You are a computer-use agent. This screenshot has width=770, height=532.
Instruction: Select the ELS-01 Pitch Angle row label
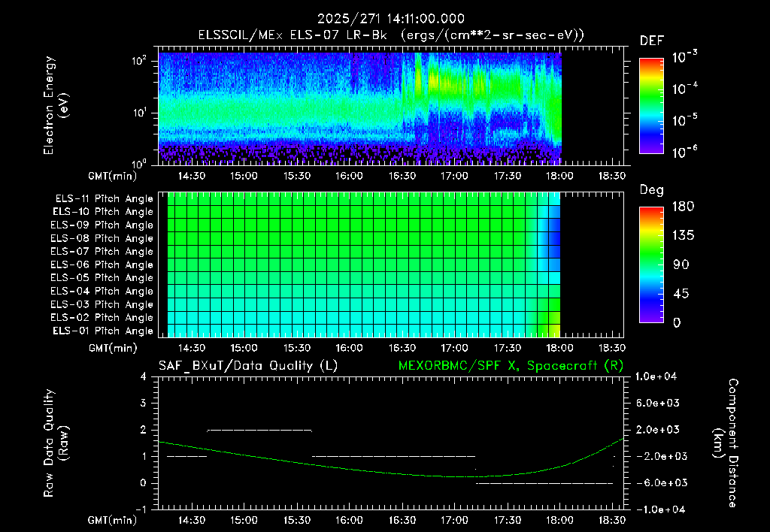point(103,331)
